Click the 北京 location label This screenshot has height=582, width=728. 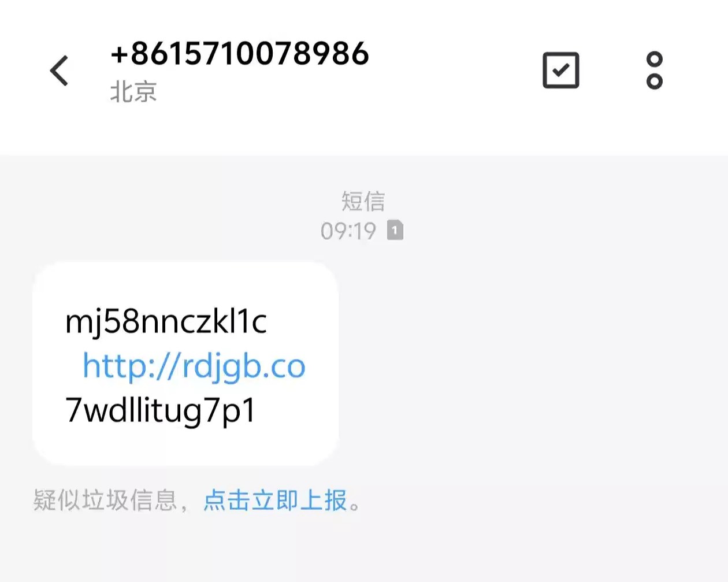coord(133,92)
